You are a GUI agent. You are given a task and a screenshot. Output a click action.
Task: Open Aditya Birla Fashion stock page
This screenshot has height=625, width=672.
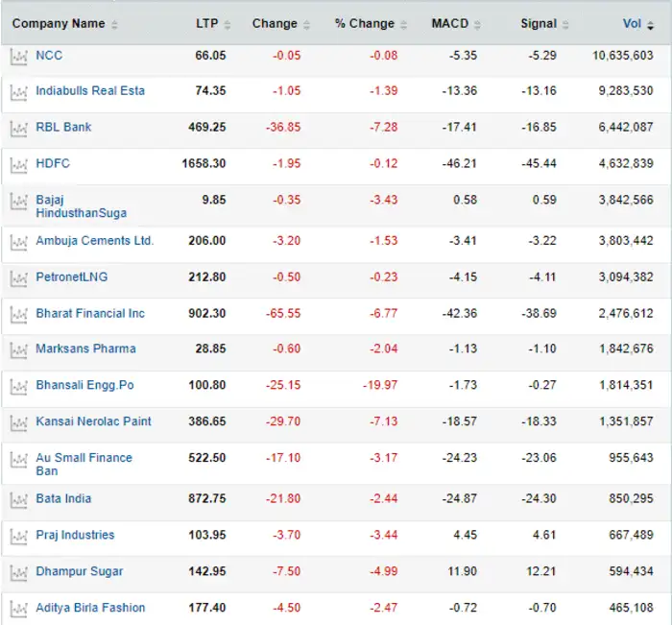(x=90, y=608)
